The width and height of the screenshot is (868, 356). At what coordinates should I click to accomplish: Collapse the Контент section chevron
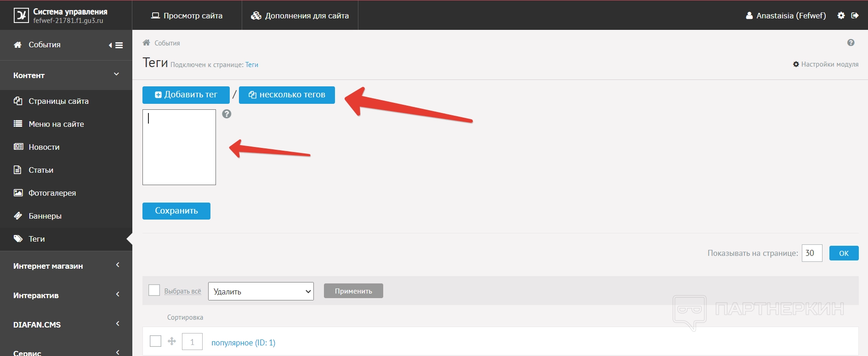(116, 74)
